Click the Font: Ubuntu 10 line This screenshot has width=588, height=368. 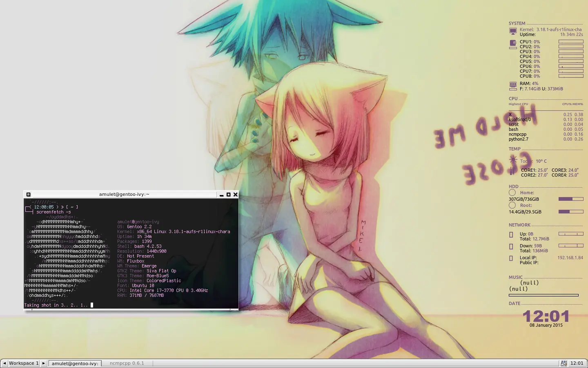coord(136,285)
